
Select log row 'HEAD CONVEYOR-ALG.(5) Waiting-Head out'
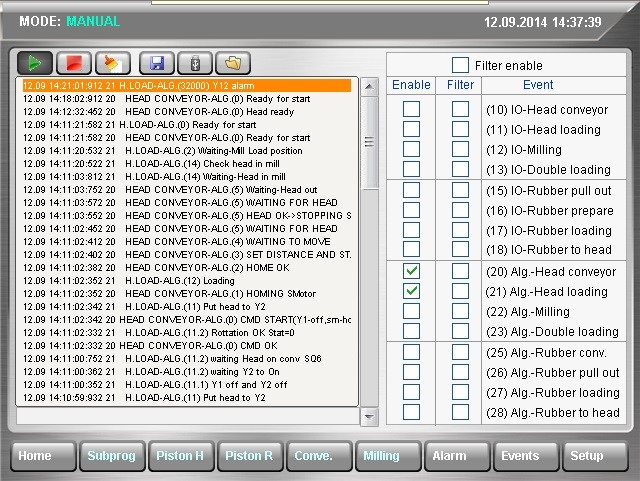(x=187, y=190)
